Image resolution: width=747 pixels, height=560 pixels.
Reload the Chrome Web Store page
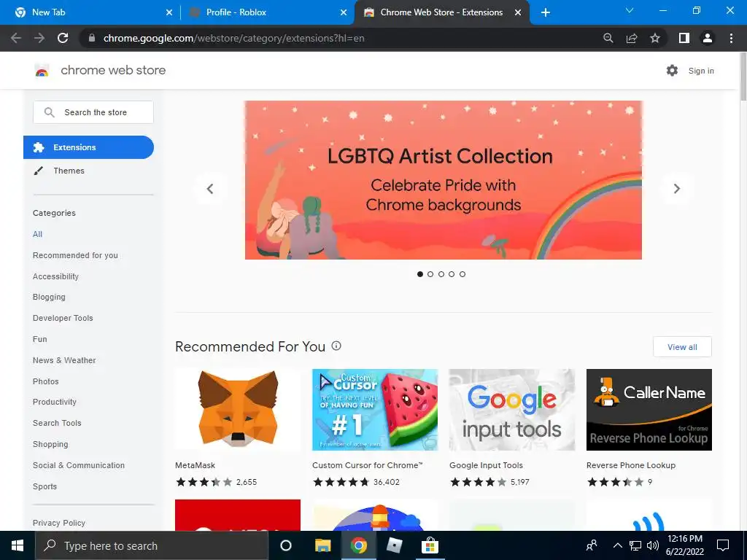(x=63, y=38)
